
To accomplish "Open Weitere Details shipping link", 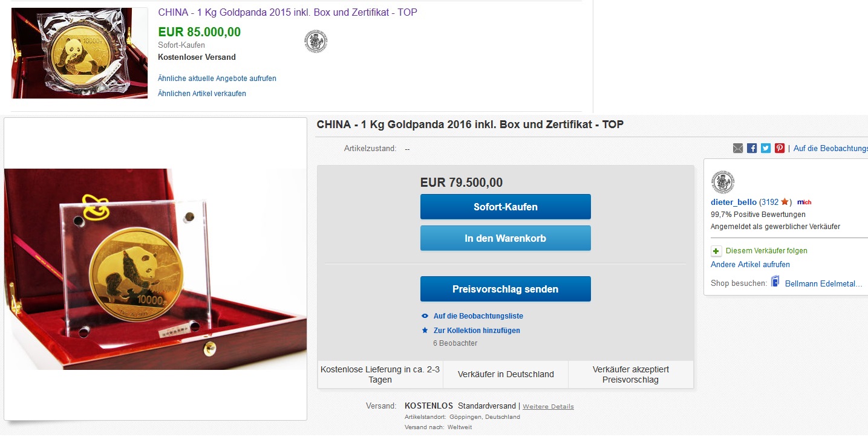I will [x=548, y=406].
